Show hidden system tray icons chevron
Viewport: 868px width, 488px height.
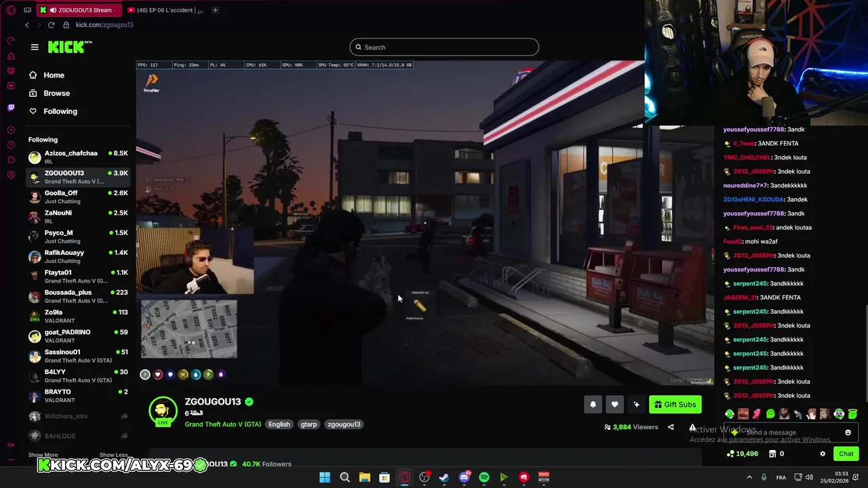[749, 478]
